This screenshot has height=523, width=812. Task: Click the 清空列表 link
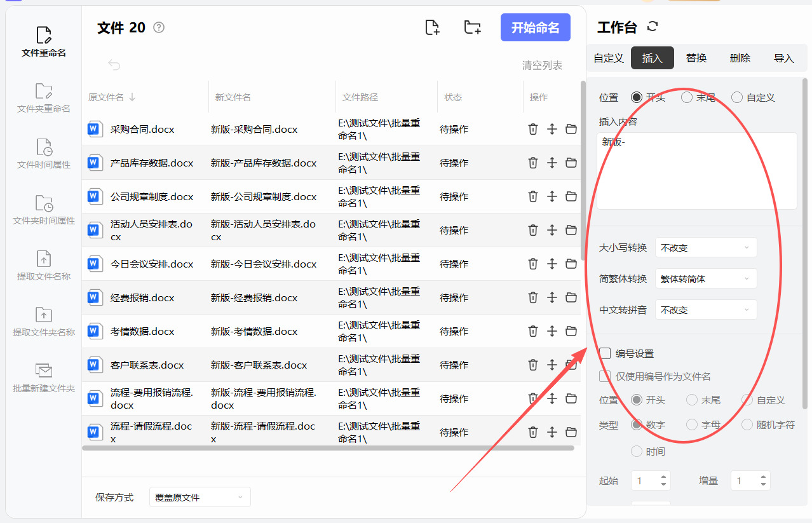click(542, 65)
